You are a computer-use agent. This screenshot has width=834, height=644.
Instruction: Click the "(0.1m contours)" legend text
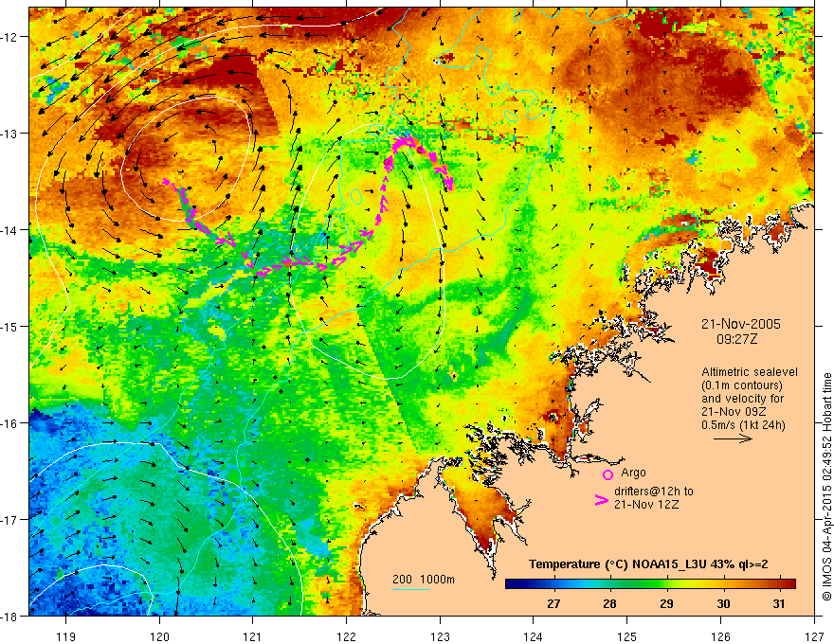(742, 385)
